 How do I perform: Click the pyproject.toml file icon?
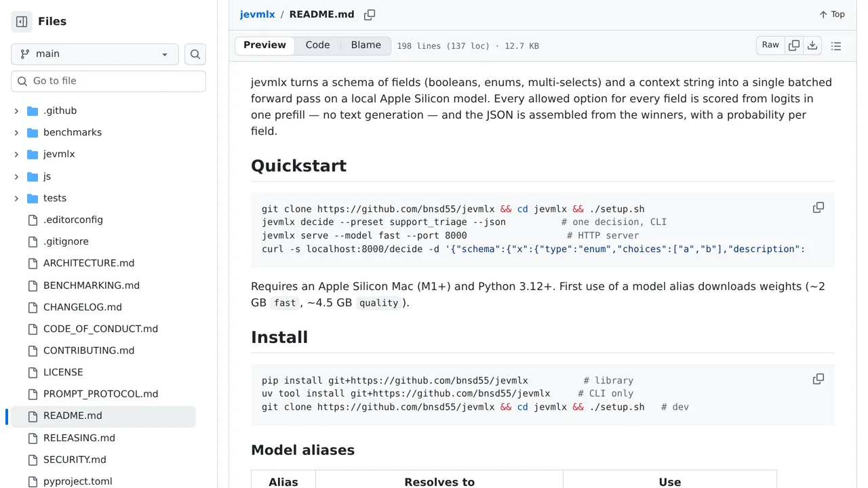[33, 481]
